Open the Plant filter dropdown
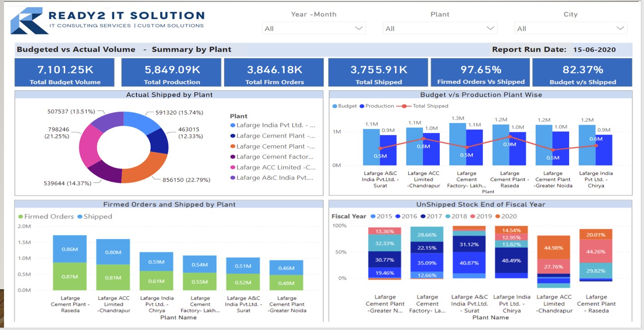Screen dimensions: 644x330 point(439,28)
